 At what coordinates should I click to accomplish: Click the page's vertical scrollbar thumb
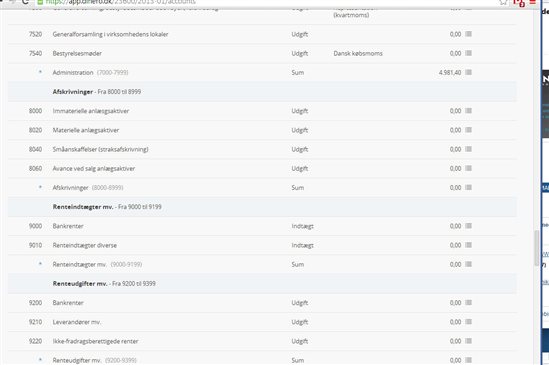pos(536,248)
